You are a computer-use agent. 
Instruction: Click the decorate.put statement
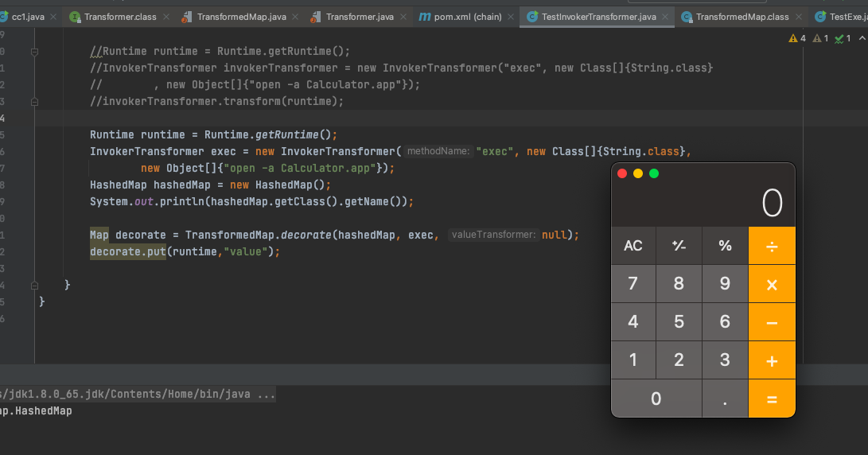[x=185, y=251]
